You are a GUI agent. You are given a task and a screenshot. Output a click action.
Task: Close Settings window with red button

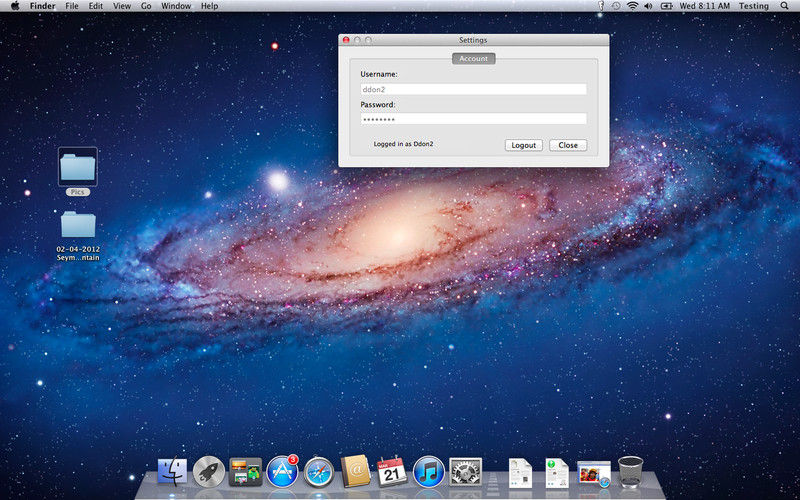coord(346,40)
